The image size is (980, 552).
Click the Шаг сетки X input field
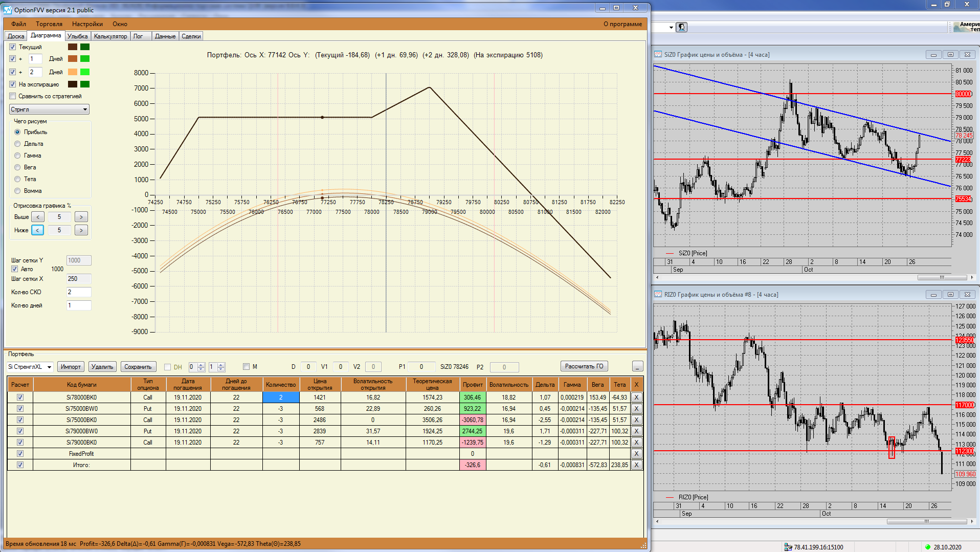pos(79,279)
